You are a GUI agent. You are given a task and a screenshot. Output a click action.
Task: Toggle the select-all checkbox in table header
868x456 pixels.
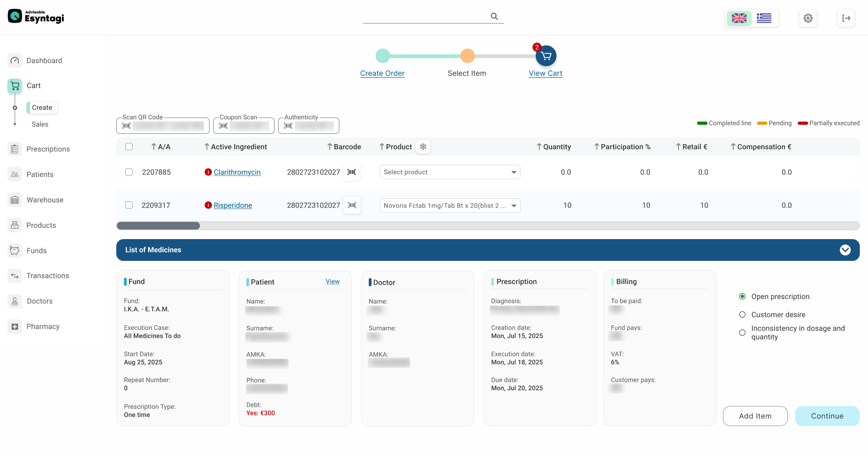[129, 147]
